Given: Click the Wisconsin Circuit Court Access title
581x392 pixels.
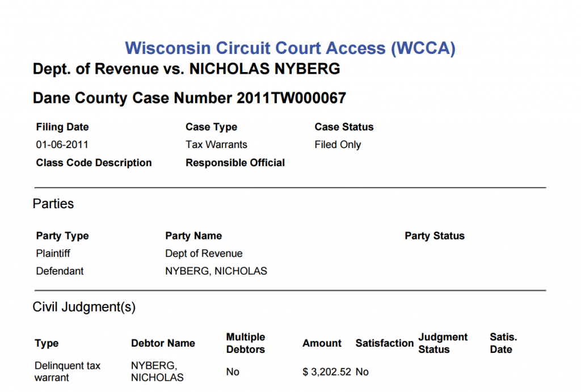Looking at the screenshot, I should (x=290, y=48).
